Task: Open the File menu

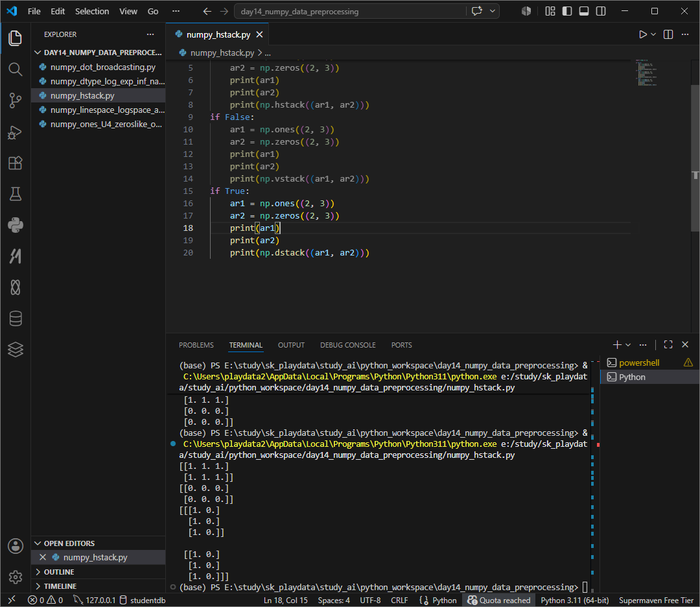Action: [x=34, y=11]
